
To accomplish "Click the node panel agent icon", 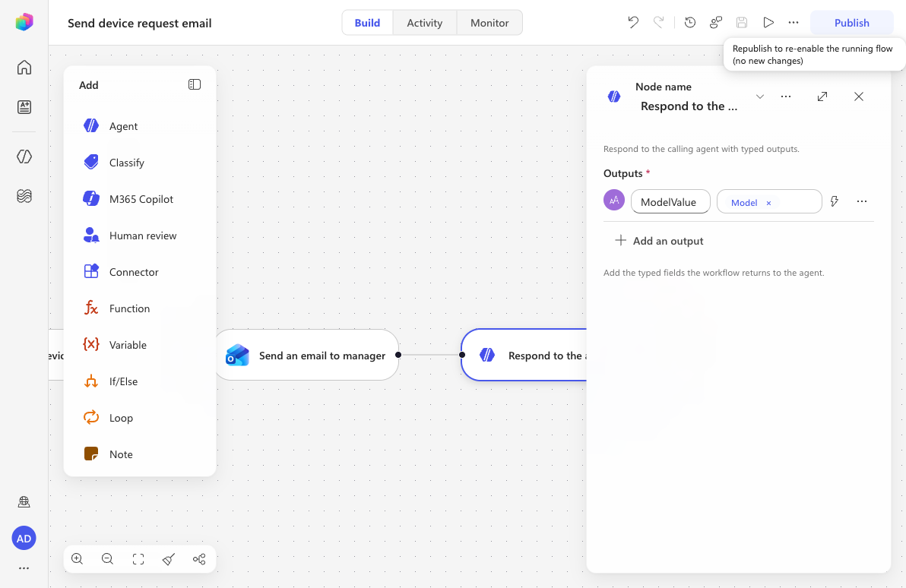I will click(x=613, y=96).
